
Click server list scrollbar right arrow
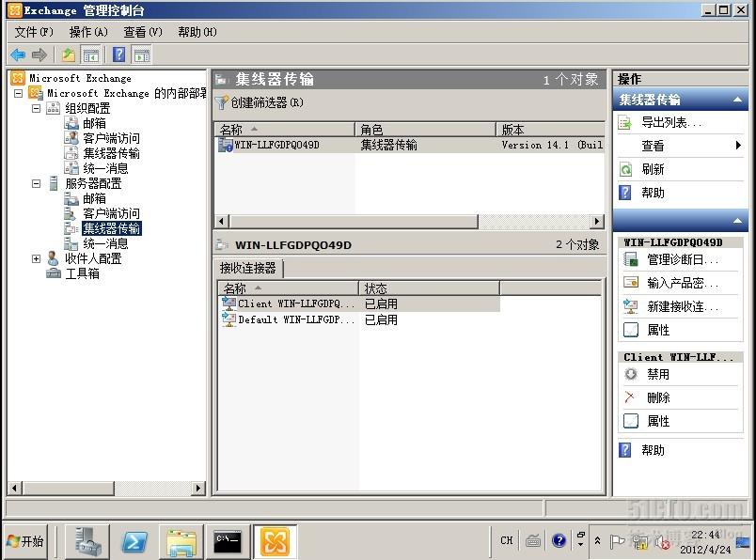597,221
